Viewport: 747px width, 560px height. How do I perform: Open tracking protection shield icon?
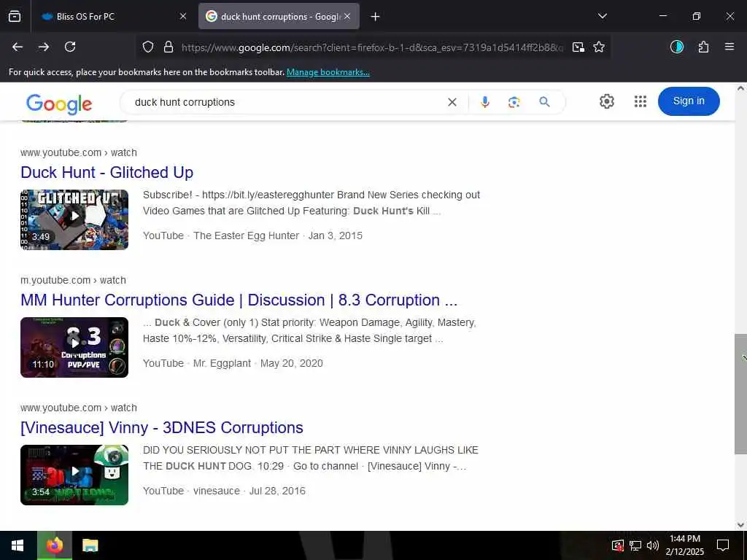[x=148, y=47]
